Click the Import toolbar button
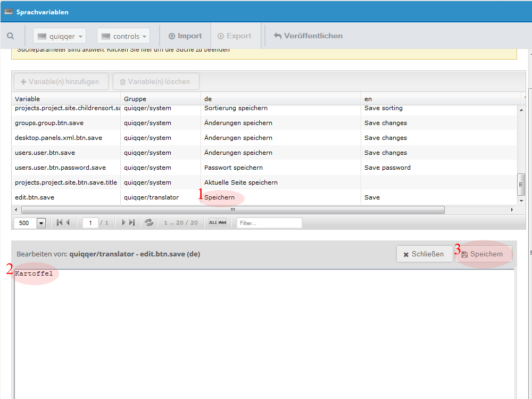The height and width of the screenshot is (399, 532). click(x=185, y=36)
